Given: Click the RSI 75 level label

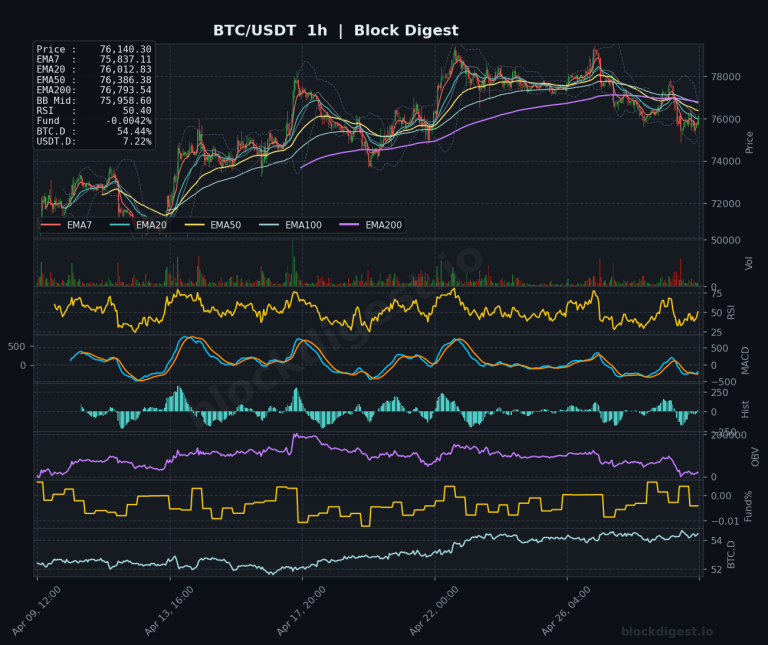Looking at the screenshot, I should pyautogui.click(x=716, y=293).
